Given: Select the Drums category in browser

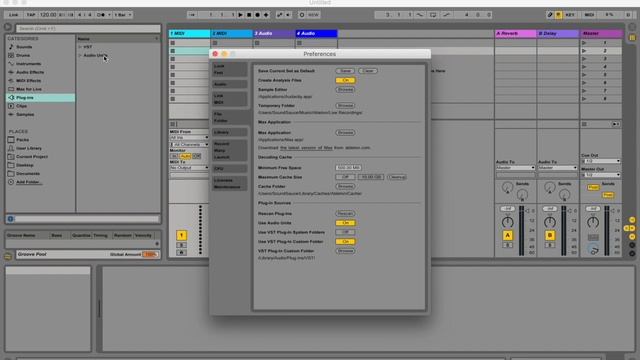Looking at the screenshot, I should tap(23, 56).
